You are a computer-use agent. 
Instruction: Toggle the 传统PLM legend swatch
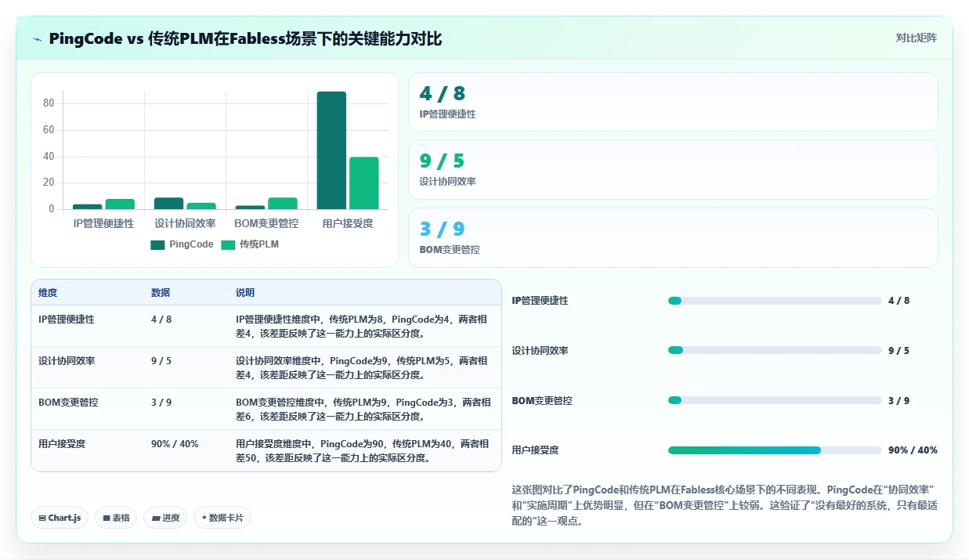click(x=228, y=244)
